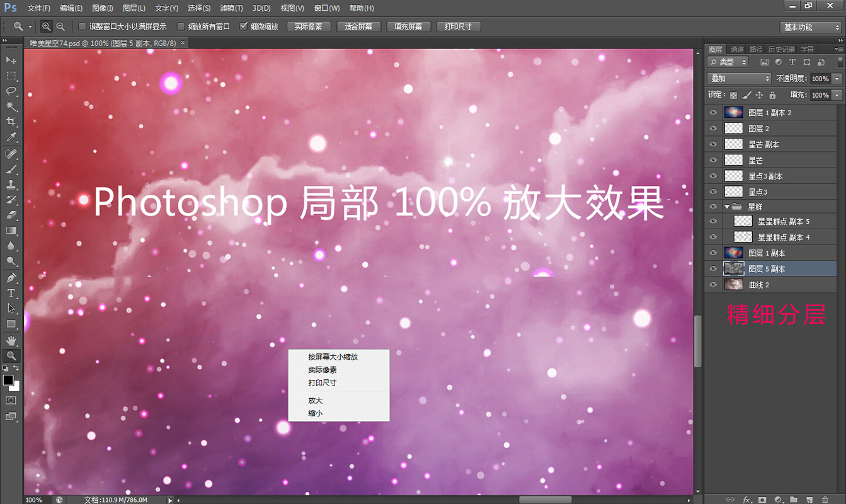Viewport: 846px width, 504px height.
Task: Click the 图层 1 副本 layer thumbnail
Action: click(734, 253)
